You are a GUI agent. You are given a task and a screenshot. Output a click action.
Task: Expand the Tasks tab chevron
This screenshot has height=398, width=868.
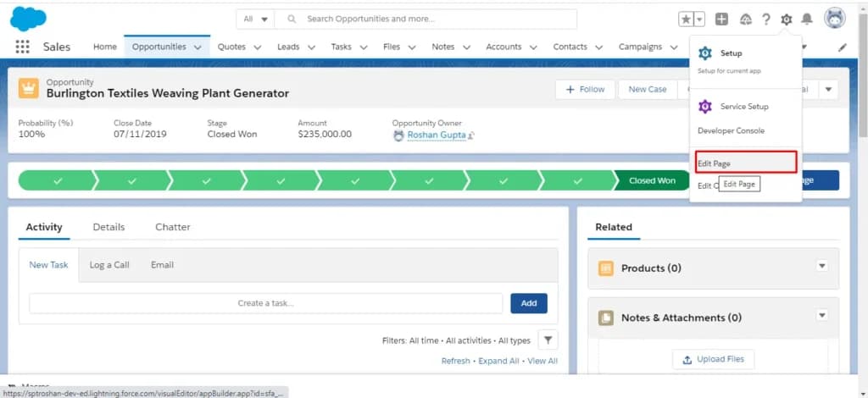363,47
